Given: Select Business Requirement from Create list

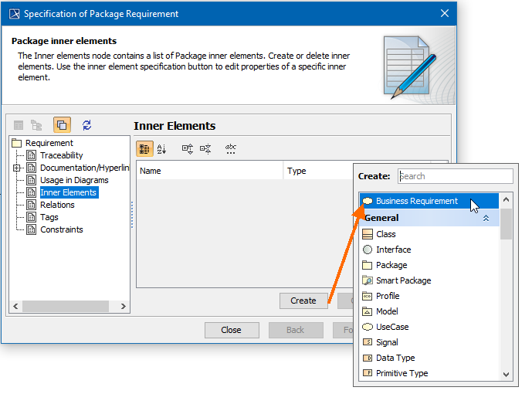Looking at the screenshot, I should click(416, 201).
